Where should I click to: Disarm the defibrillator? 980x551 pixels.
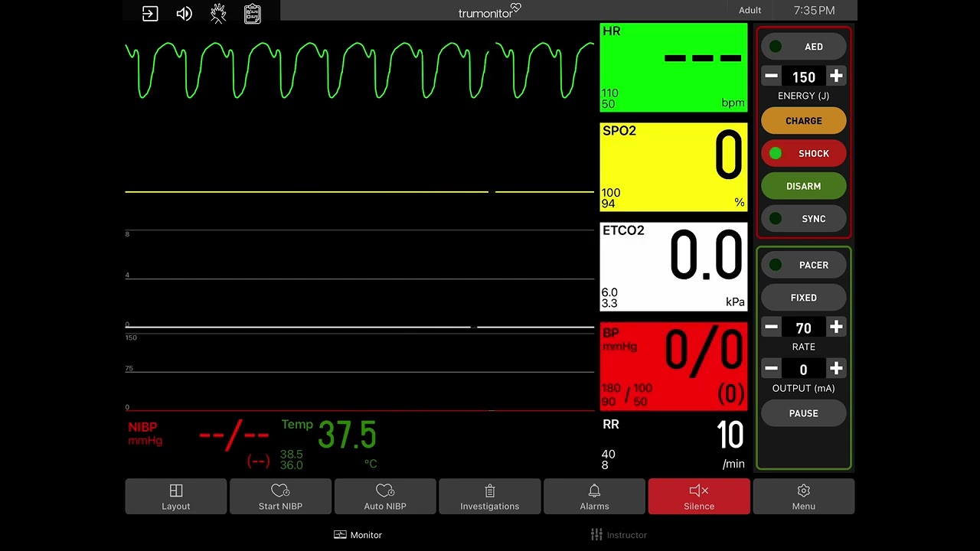(804, 186)
